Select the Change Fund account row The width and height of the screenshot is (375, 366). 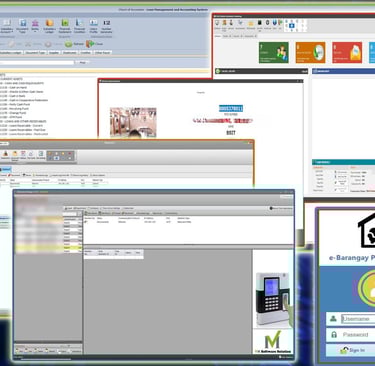pyautogui.click(x=13, y=113)
